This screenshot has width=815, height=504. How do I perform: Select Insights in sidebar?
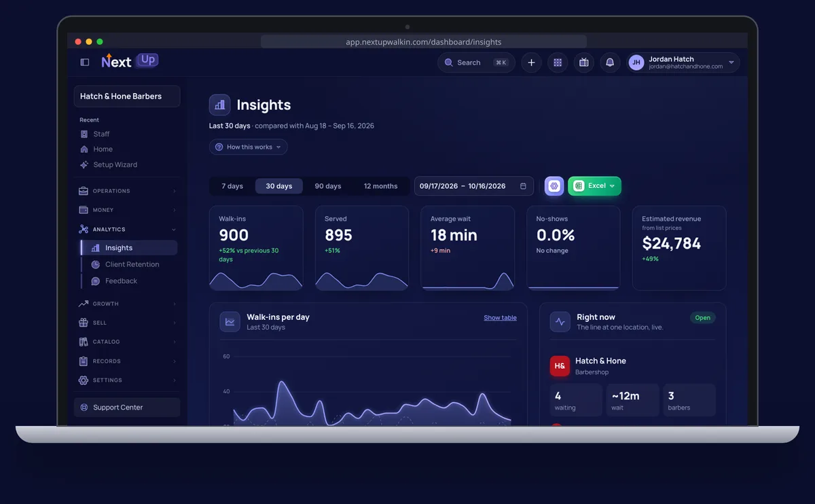tap(129, 248)
